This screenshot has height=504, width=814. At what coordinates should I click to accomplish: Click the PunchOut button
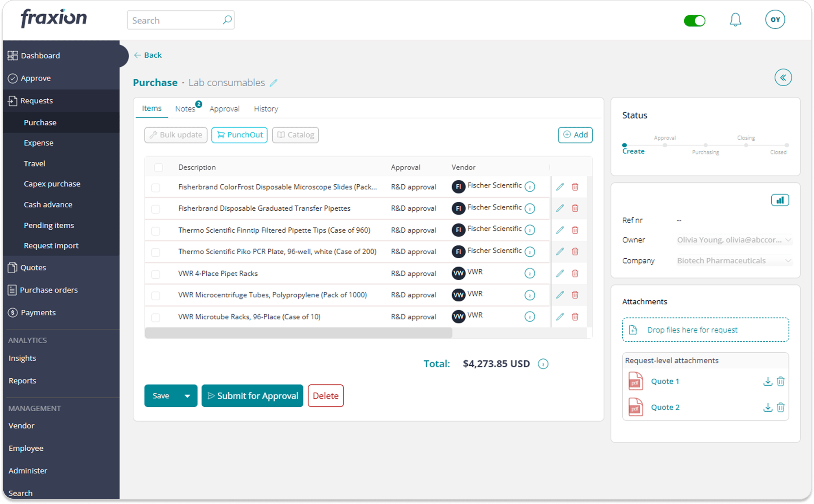tap(239, 135)
